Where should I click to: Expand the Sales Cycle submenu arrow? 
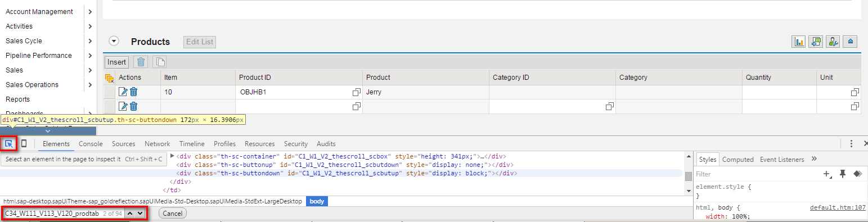click(90, 41)
